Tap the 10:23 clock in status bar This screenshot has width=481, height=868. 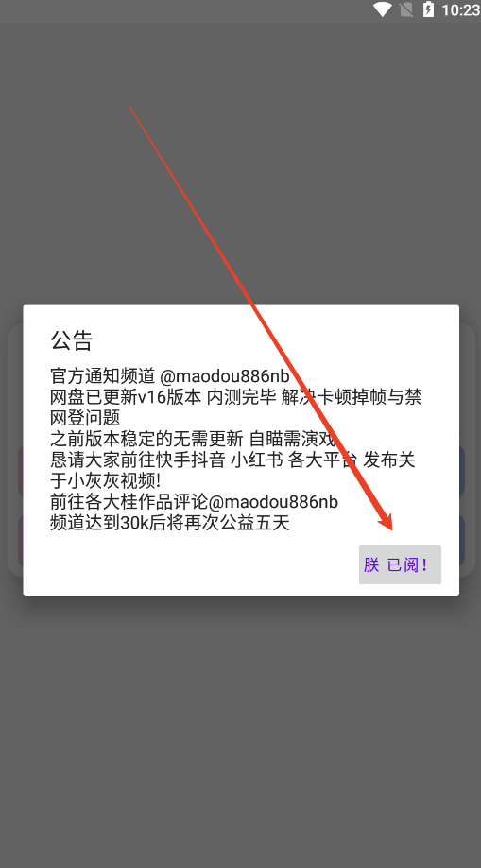click(x=460, y=10)
